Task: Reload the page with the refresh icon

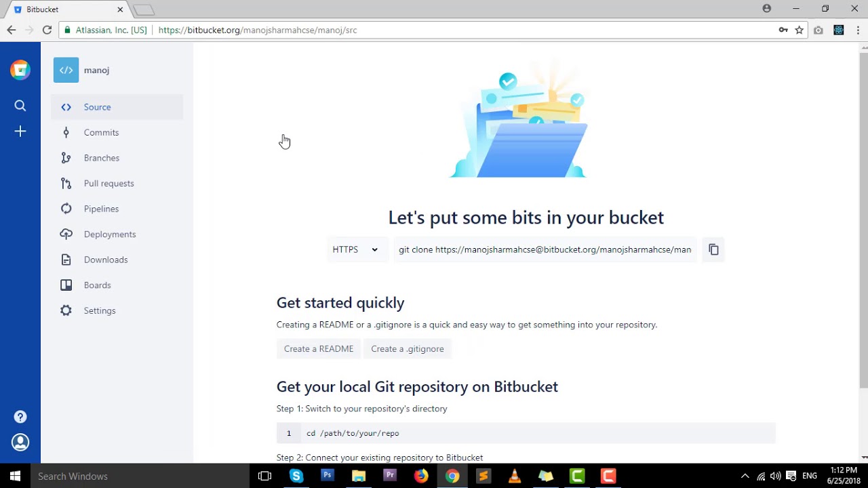Action: (x=47, y=30)
